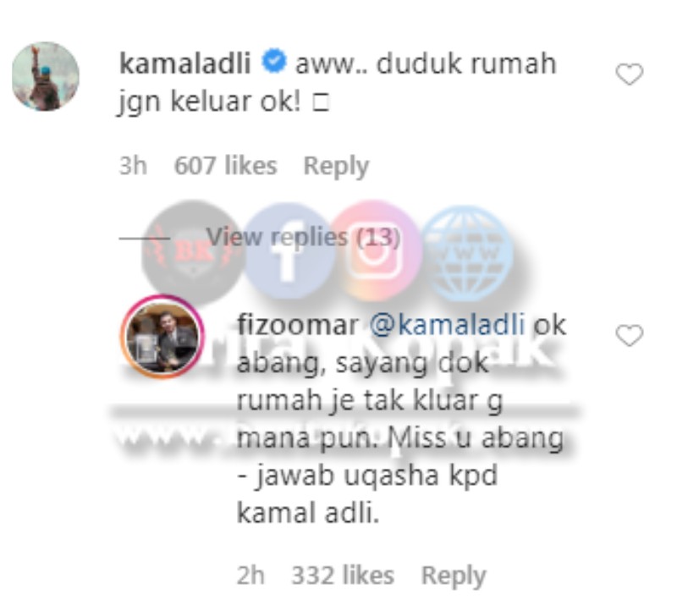The height and width of the screenshot is (616, 677).
Task: Like fizoomar's reply with heart icon
Action: coord(629,335)
